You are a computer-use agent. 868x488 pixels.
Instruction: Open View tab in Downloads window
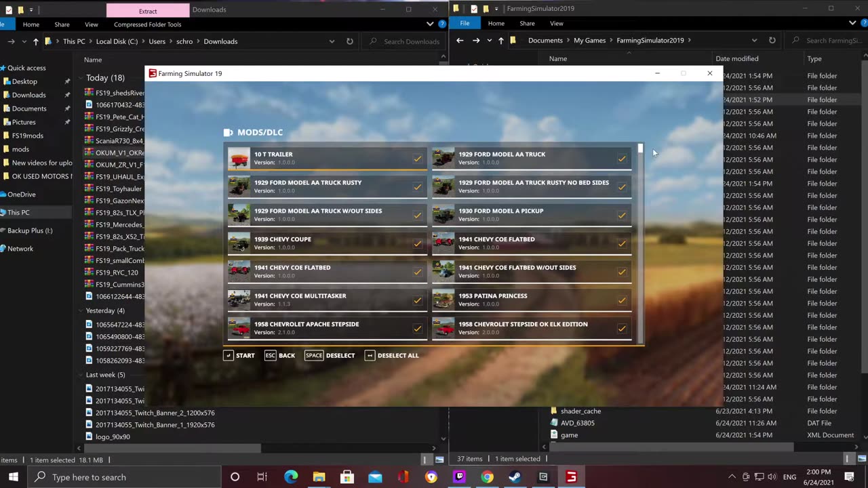92,24
